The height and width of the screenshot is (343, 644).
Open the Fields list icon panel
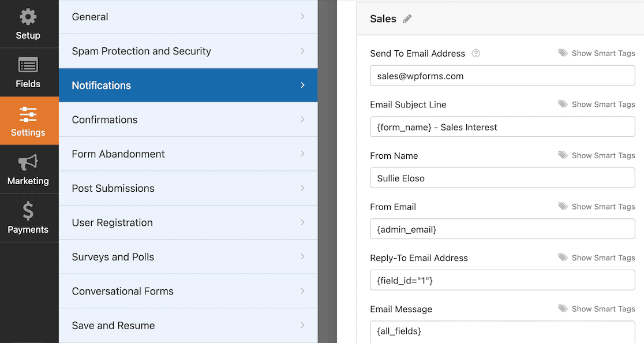[x=28, y=65]
